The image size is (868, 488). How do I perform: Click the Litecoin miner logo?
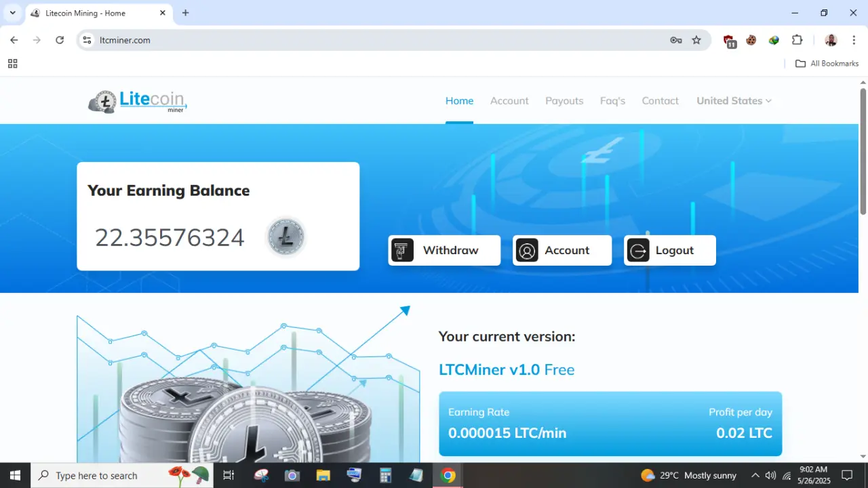[x=138, y=101]
